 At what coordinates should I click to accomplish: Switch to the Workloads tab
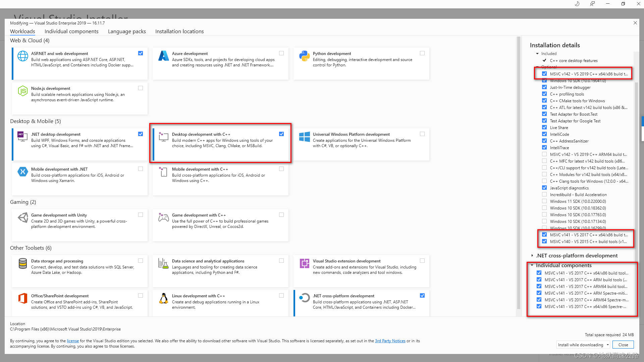22,31
